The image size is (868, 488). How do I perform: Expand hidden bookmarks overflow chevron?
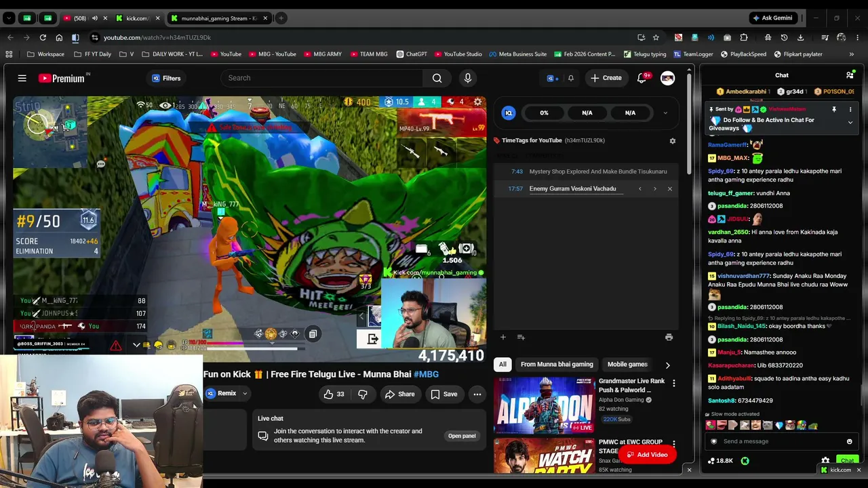click(x=852, y=54)
